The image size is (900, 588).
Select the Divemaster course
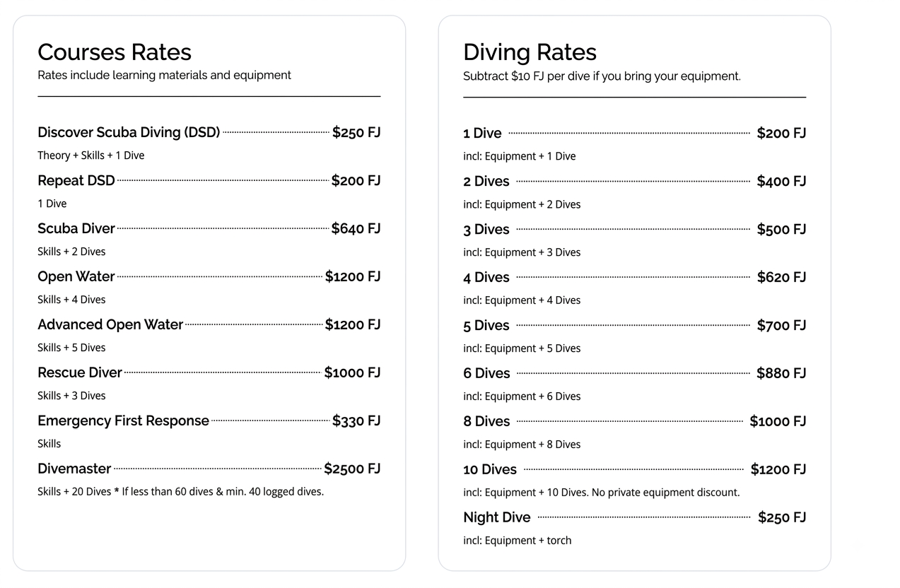click(x=74, y=469)
